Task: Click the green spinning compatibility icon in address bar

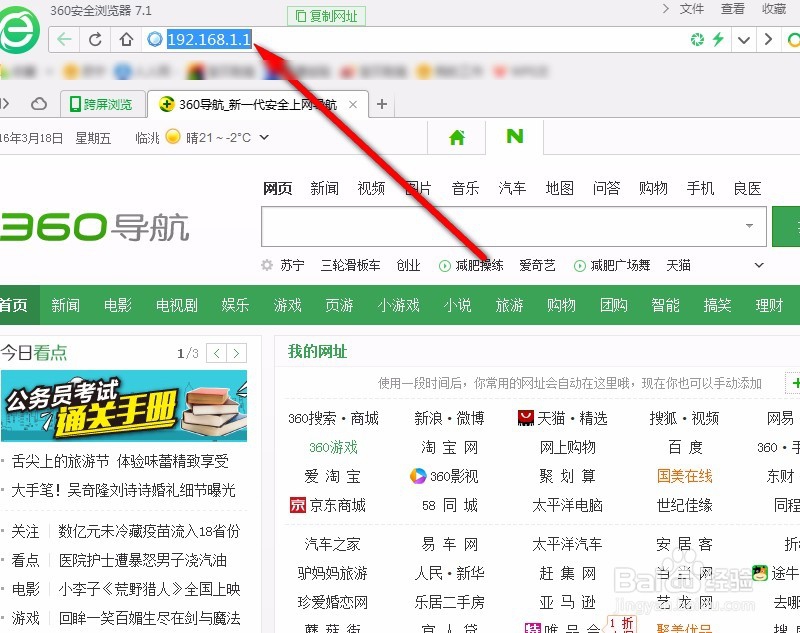Action: click(697, 39)
